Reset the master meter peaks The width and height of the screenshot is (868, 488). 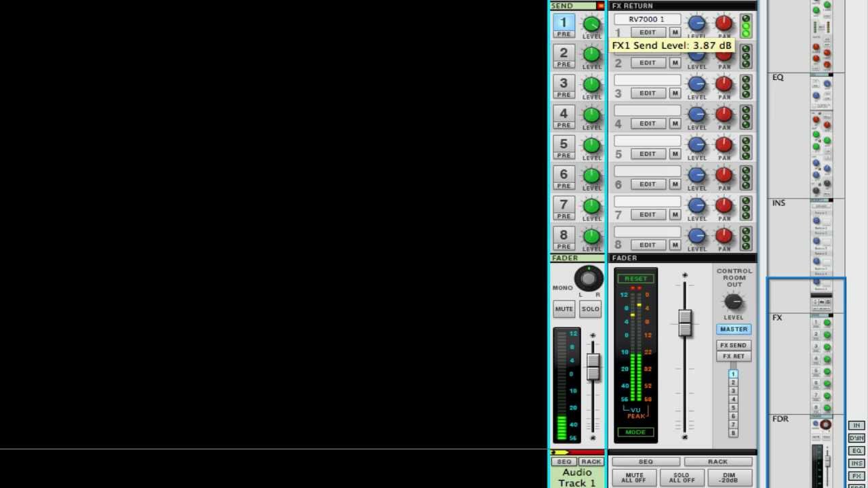pyautogui.click(x=635, y=279)
